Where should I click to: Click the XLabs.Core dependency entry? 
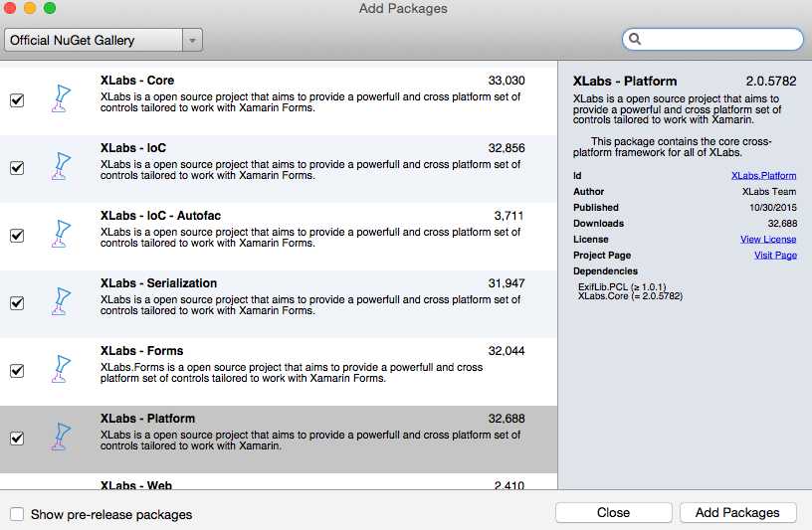click(x=630, y=296)
